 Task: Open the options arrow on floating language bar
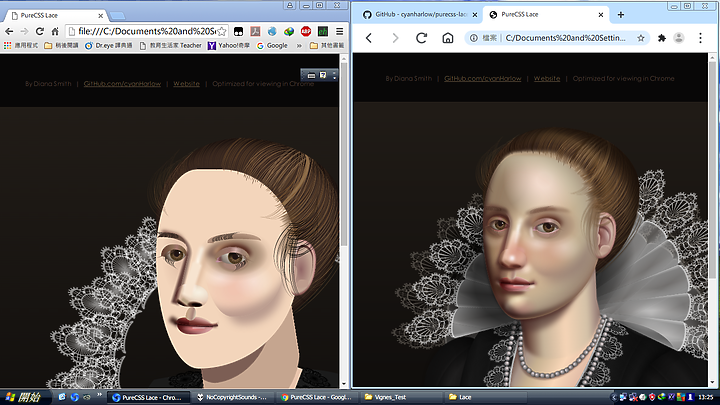click(x=334, y=75)
